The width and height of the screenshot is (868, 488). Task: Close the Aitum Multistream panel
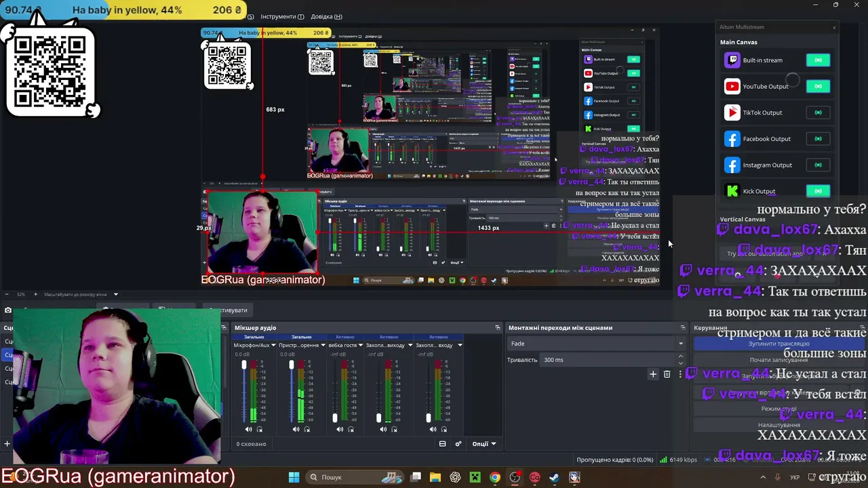(834, 27)
